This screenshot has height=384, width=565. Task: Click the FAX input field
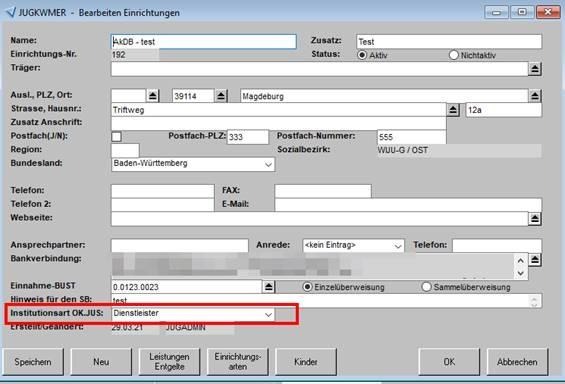[323, 191]
